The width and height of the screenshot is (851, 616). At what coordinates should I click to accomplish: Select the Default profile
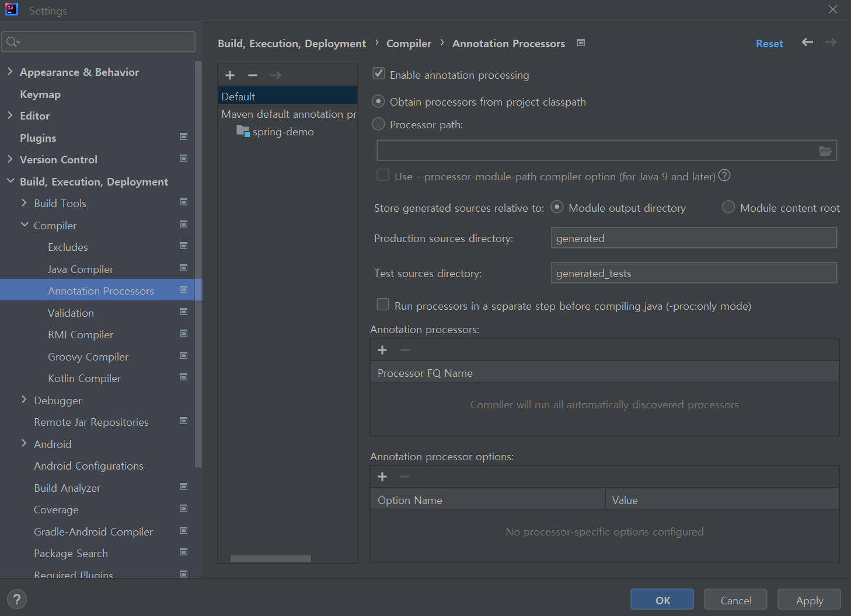click(x=288, y=96)
